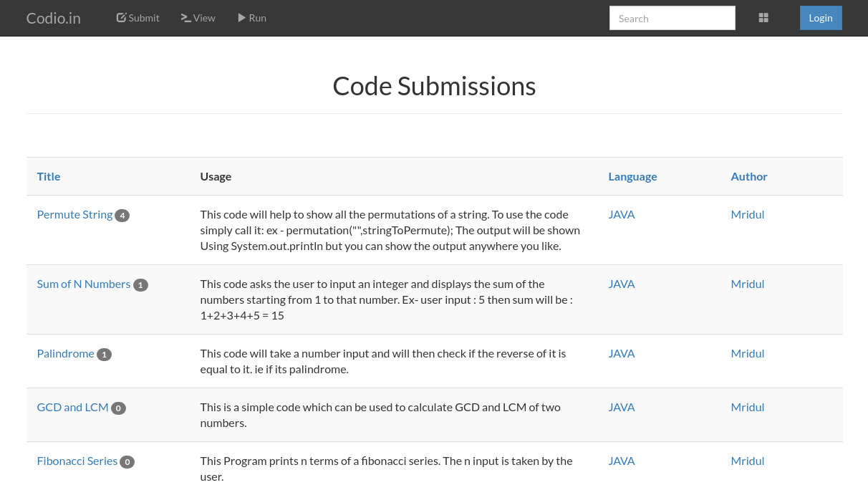
Task: Open the Run menu item
Action: [x=252, y=18]
